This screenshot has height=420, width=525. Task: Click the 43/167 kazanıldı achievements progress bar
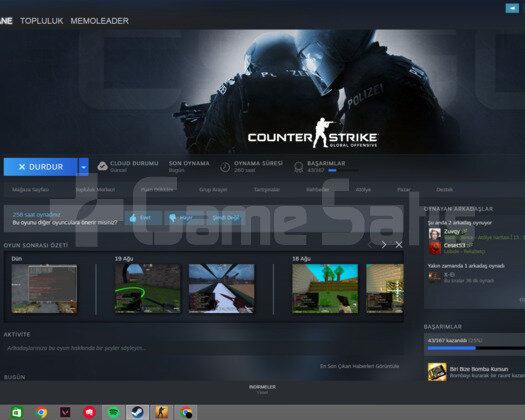click(x=476, y=348)
